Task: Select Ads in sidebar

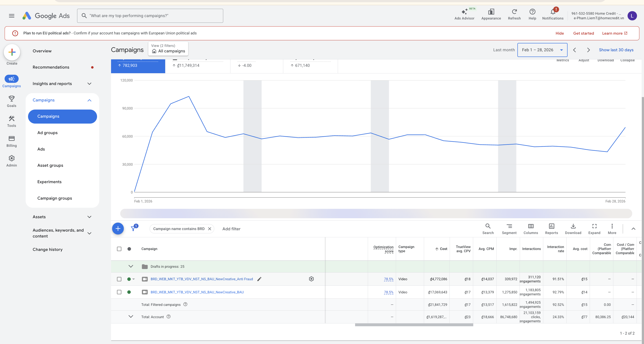Action: (x=41, y=149)
